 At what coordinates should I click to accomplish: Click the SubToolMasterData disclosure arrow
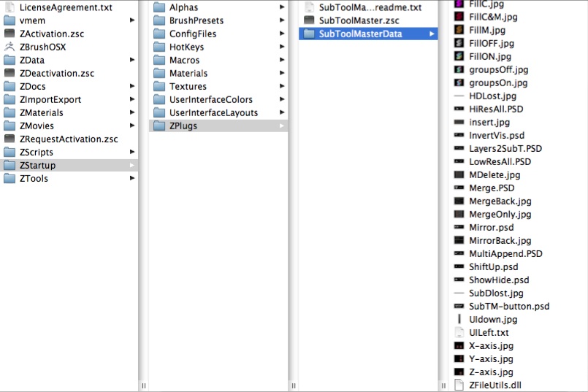pos(432,34)
